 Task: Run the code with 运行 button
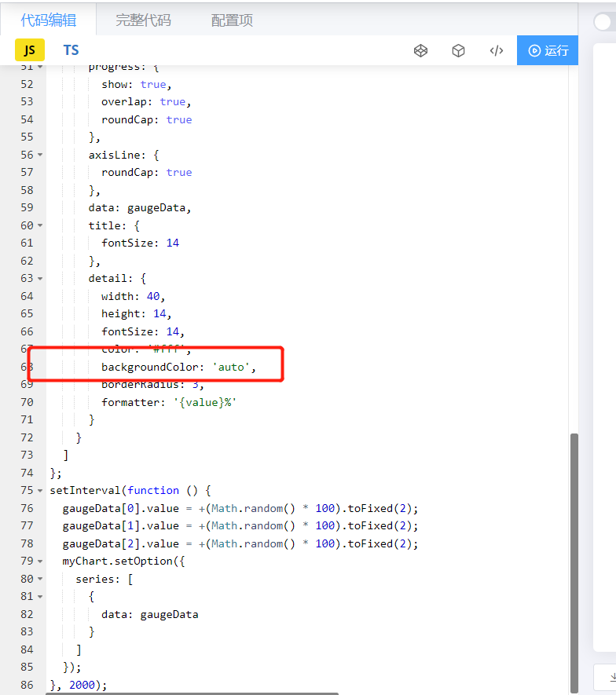click(548, 50)
